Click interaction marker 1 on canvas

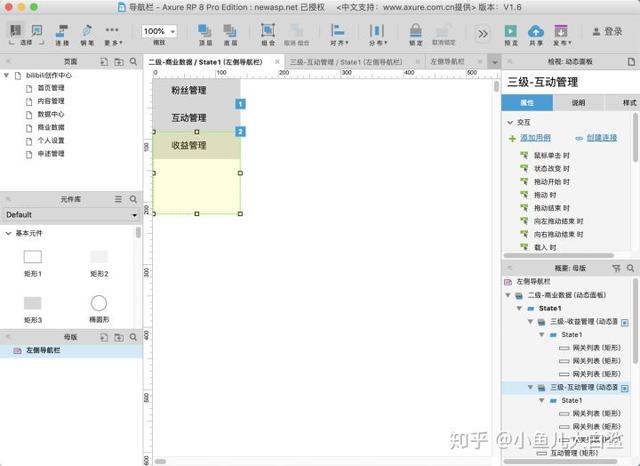tap(240, 104)
